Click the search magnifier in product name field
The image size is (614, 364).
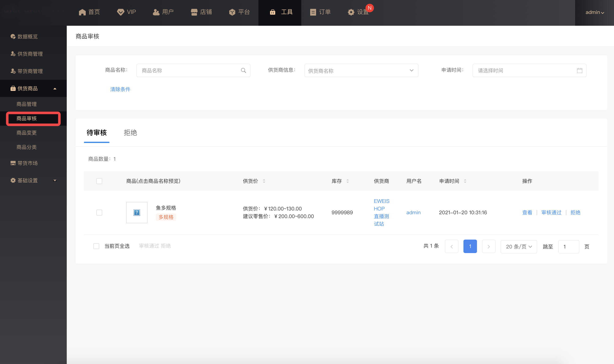243,70
